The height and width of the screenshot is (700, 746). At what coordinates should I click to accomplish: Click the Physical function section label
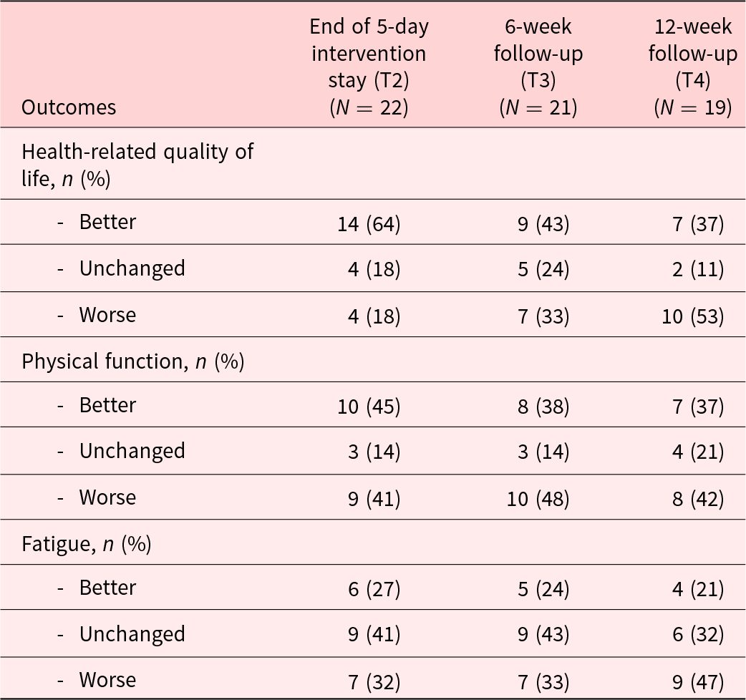point(132,361)
